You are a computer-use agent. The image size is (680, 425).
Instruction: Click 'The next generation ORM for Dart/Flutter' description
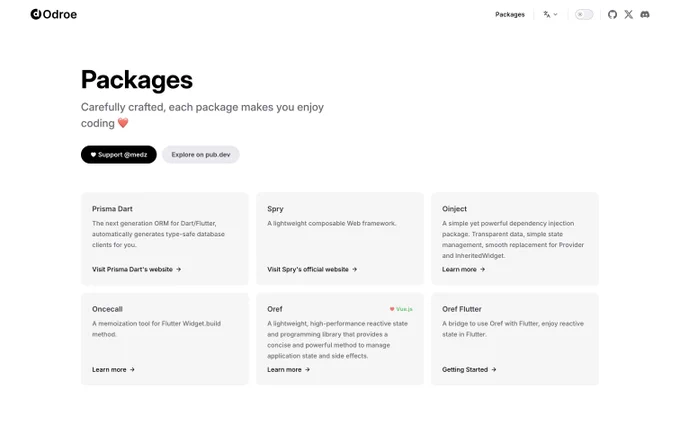point(158,234)
